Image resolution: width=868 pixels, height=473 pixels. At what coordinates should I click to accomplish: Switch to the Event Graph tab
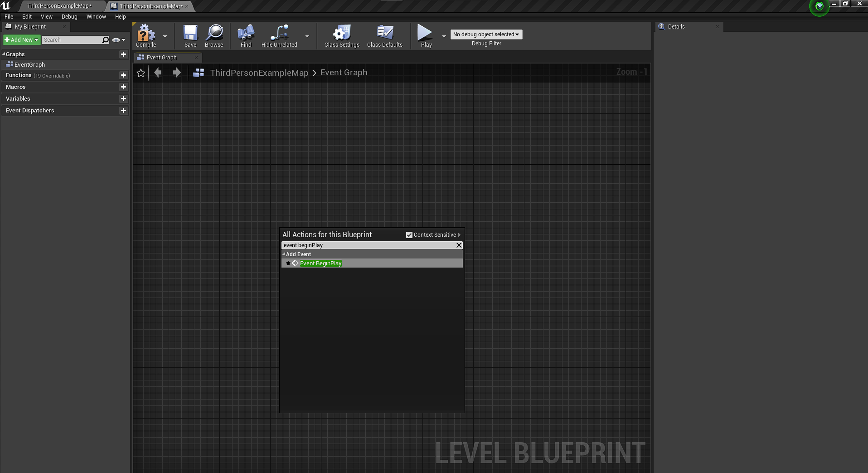(162, 57)
